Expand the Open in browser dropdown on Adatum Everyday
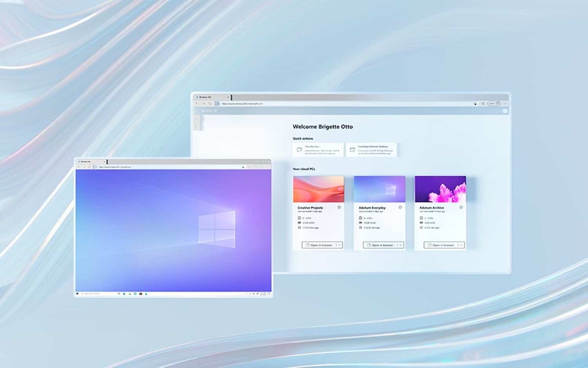Viewport: 588px width, 368px height. coord(401,246)
